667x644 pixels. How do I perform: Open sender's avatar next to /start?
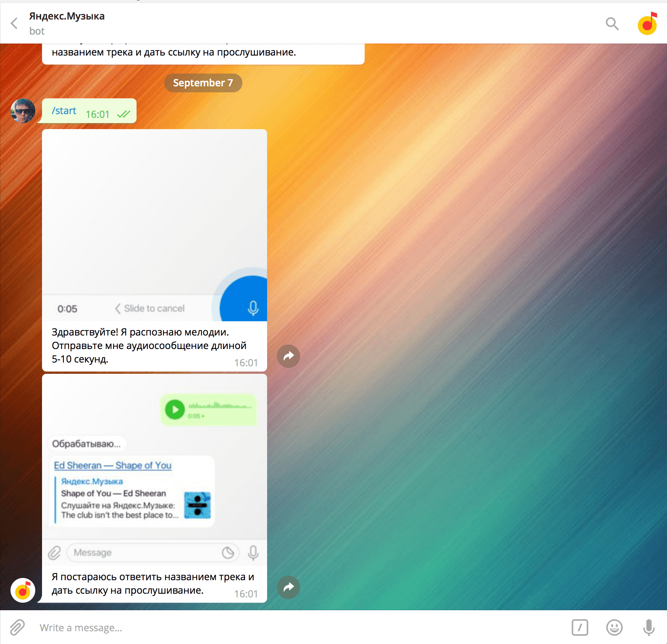click(x=23, y=111)
